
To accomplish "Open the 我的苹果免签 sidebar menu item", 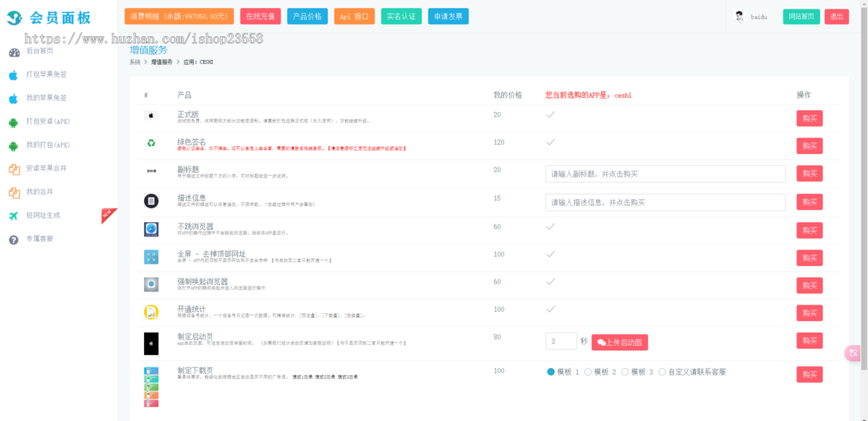I will click(x=46, y=98).
